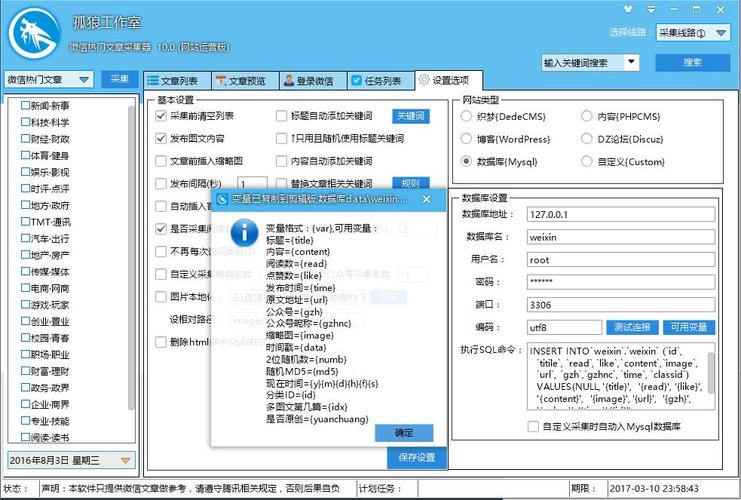This screenshot has width=741, height=500.
Task: Click the 可用变量 button
Action: (x=689, y=327)
